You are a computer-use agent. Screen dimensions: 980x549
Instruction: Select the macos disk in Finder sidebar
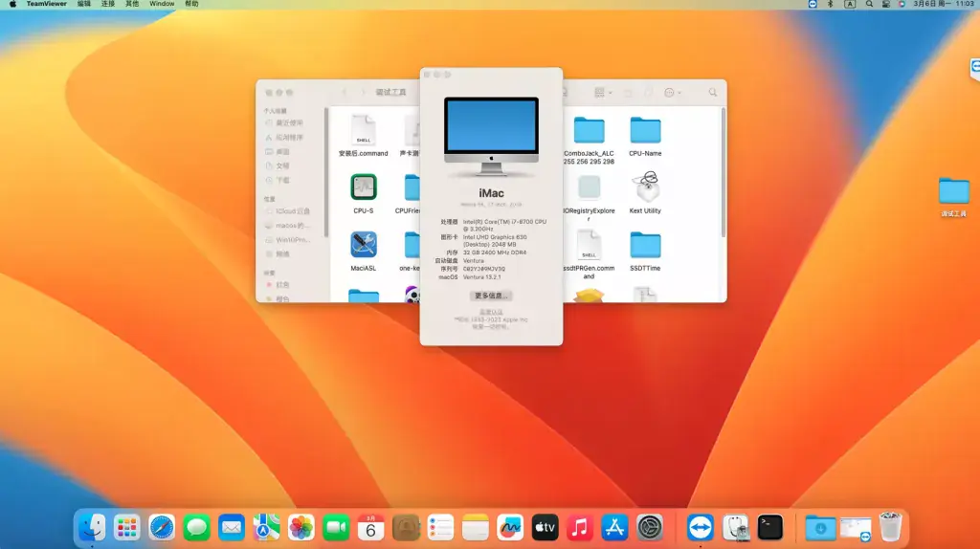point(293,226)
